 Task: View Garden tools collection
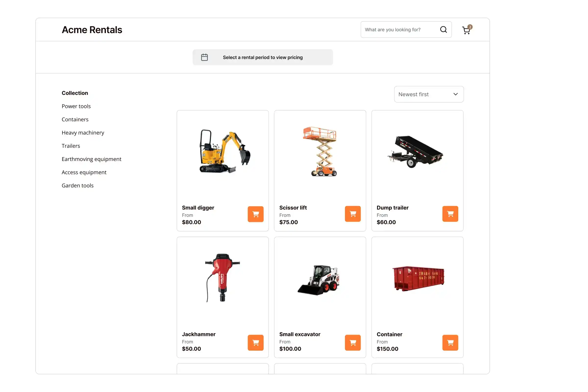(x=77, y=185)
